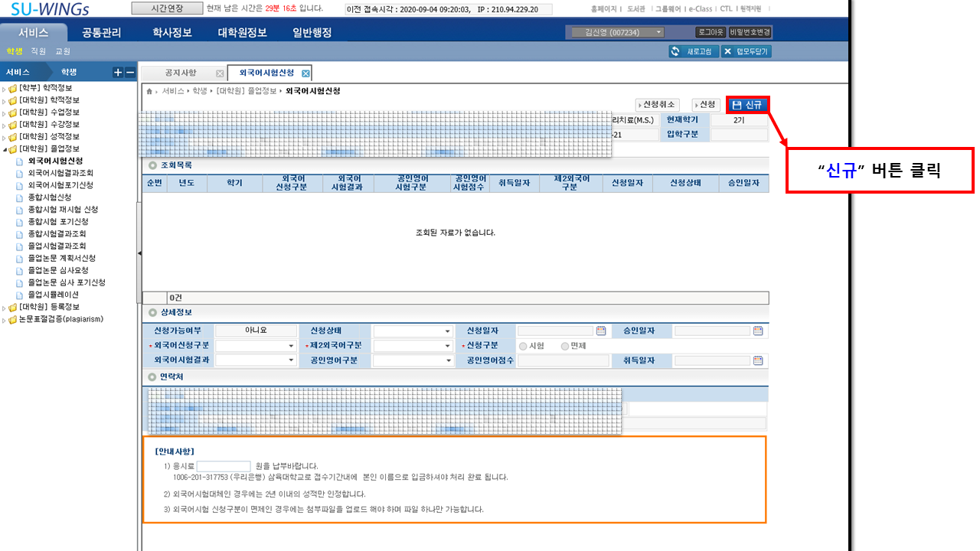
Task: Open calendar icon next to 취득일자
Action: point(758,360)
